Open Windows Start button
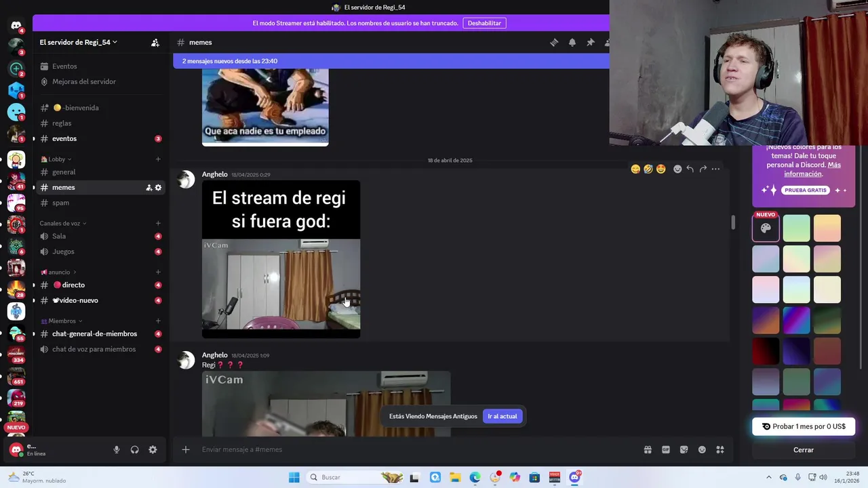Image resolution: width=868 pixels, height=488 pixels. (294, 477)
